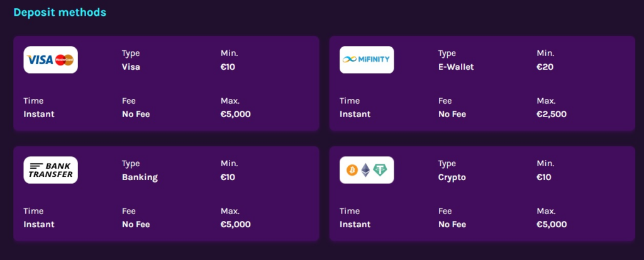Click the Deposit methods heading

tap(60, 12)
